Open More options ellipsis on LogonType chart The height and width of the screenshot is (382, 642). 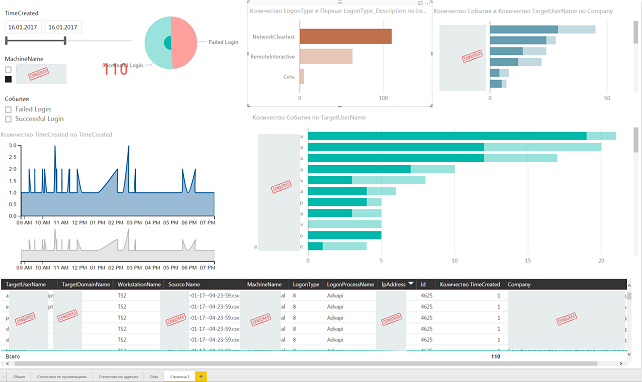pyautogui.click(x=428, y=3)
